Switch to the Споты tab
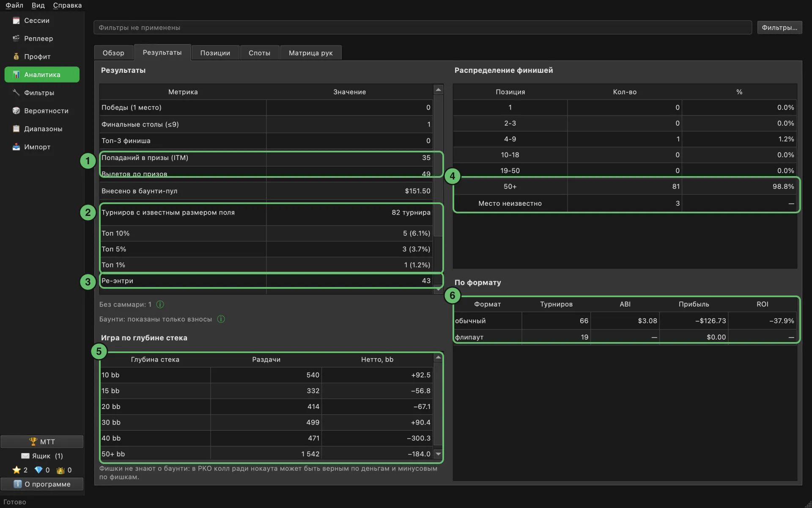812x508 pixels. coord(259,53)
